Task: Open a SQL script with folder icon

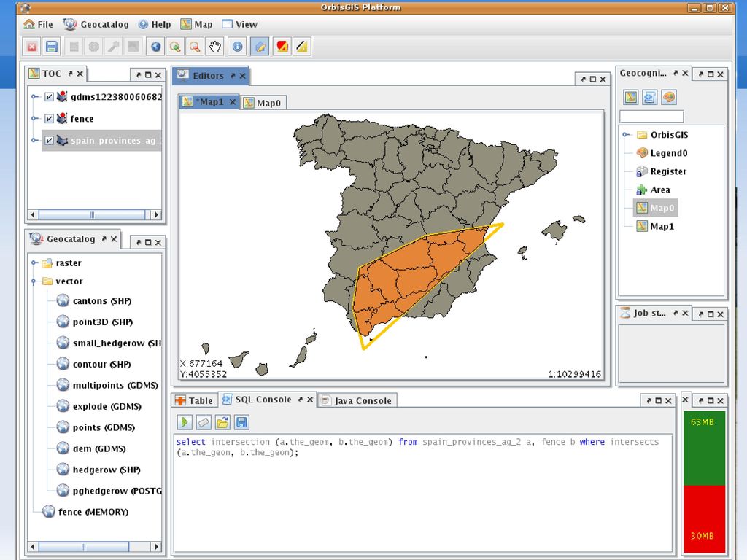Action: coord(222,422)
